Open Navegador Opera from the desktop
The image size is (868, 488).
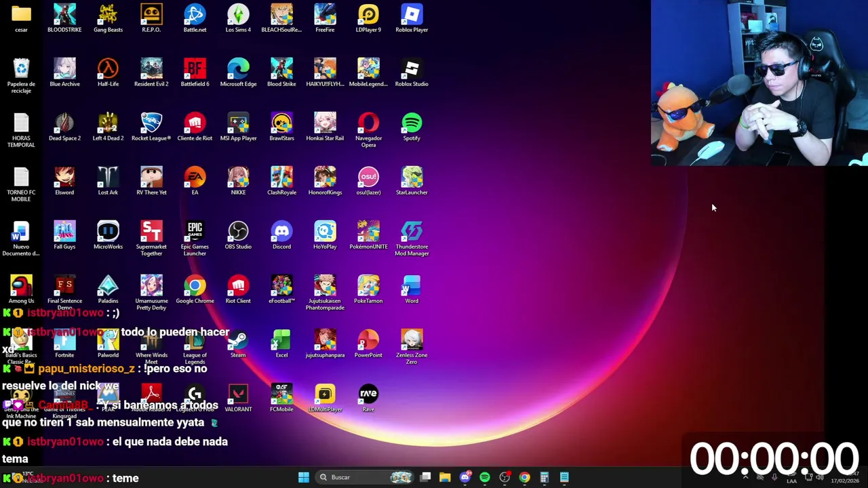(368, 130)
